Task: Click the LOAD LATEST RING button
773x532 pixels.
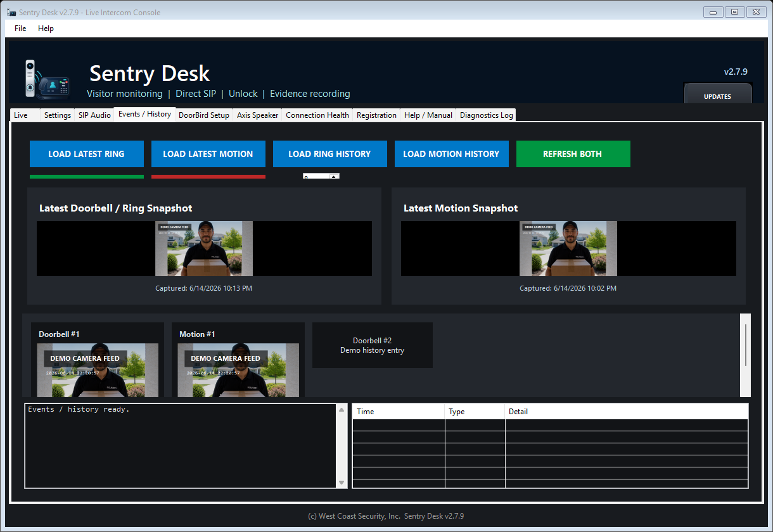Action: 87,154
